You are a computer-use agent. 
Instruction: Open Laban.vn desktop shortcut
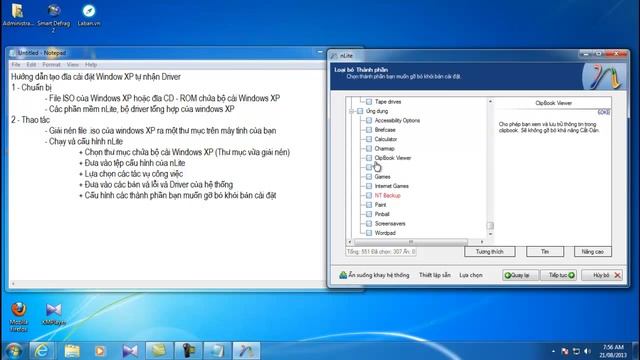[89, 15]
